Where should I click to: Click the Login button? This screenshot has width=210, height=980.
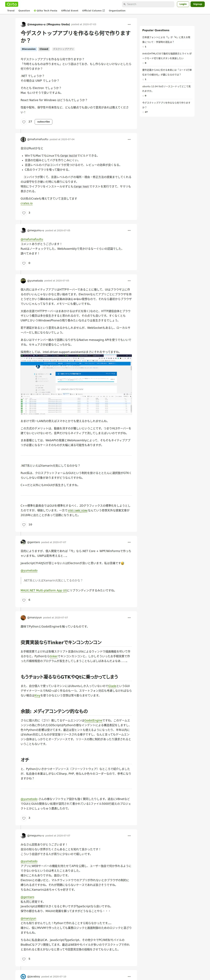coord(183,4)
